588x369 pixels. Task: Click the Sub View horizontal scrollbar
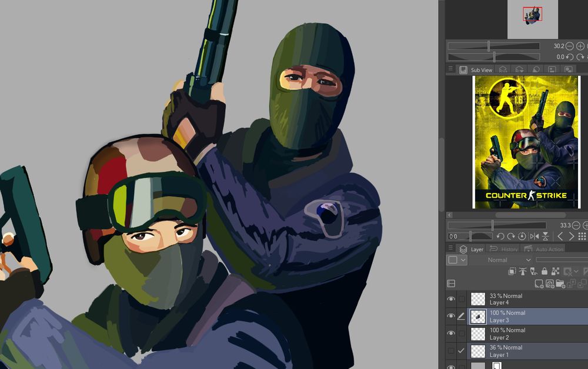pos(530,215)
